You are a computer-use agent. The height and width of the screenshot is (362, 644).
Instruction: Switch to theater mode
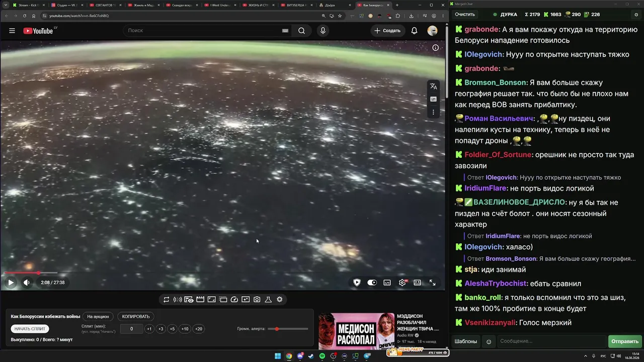(x=417, y=283)
